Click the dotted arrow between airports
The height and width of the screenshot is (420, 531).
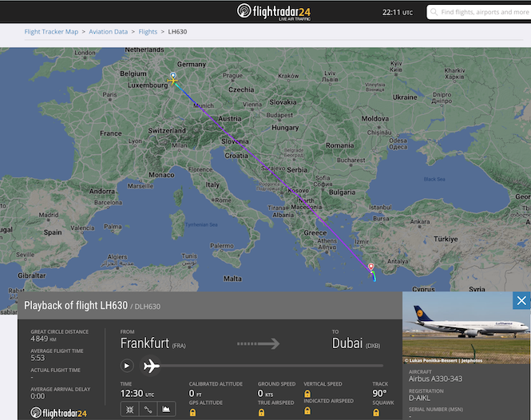[259, 344]
